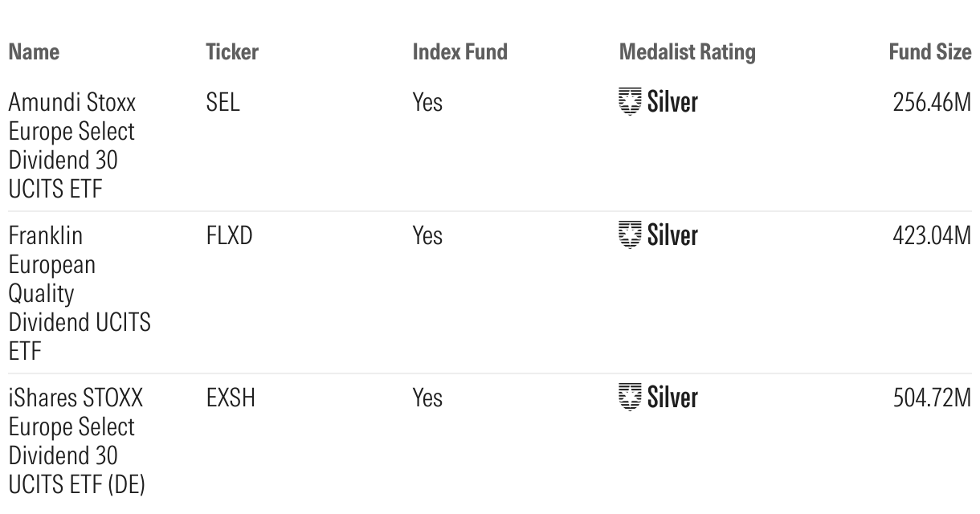The image size is (980, 514).
Task: Sort by the Name column header
Action: (x=34, y=52)
